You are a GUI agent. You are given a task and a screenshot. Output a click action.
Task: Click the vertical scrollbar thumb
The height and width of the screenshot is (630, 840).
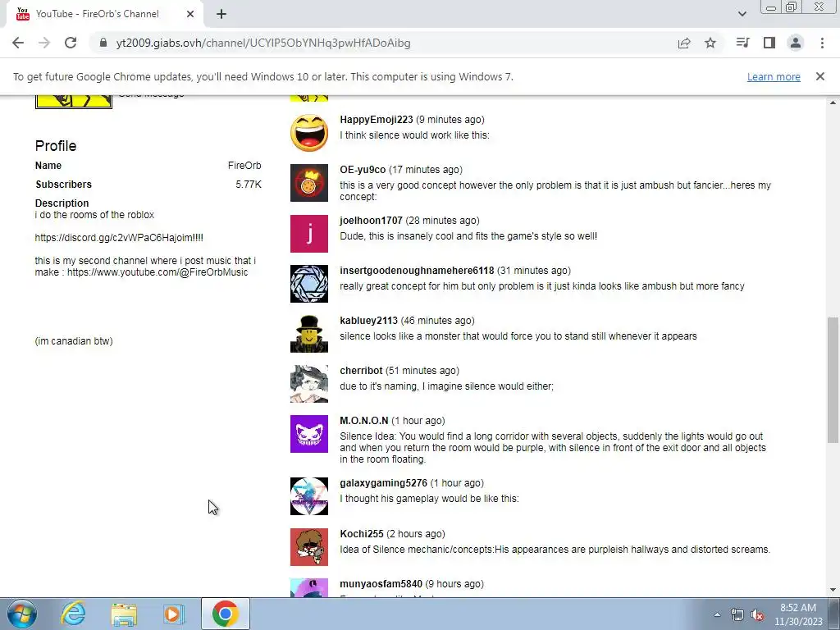833,381
